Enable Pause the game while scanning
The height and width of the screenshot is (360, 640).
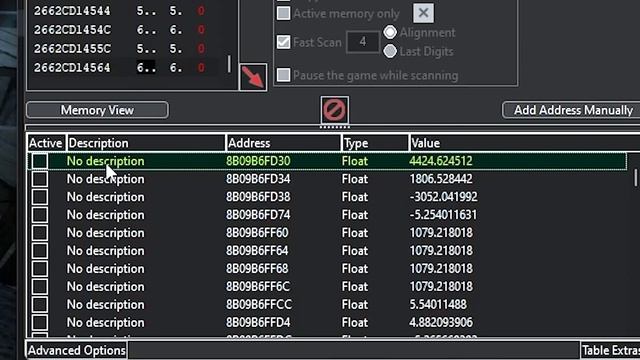(283, 75)
